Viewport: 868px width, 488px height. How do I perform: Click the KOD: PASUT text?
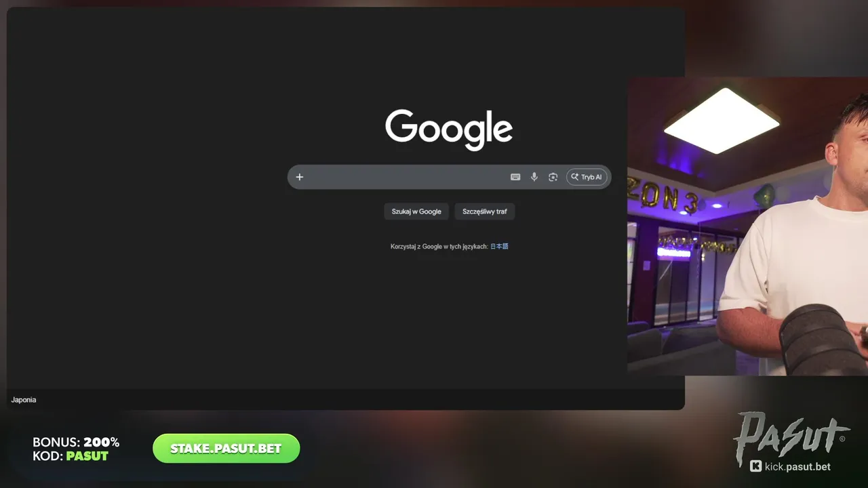tap(71, 456)
